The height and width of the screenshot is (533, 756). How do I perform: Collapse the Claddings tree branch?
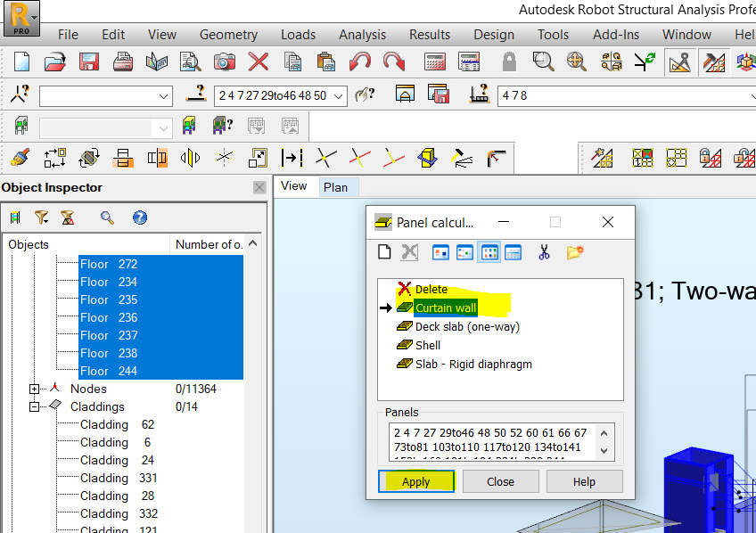point(34,406)
